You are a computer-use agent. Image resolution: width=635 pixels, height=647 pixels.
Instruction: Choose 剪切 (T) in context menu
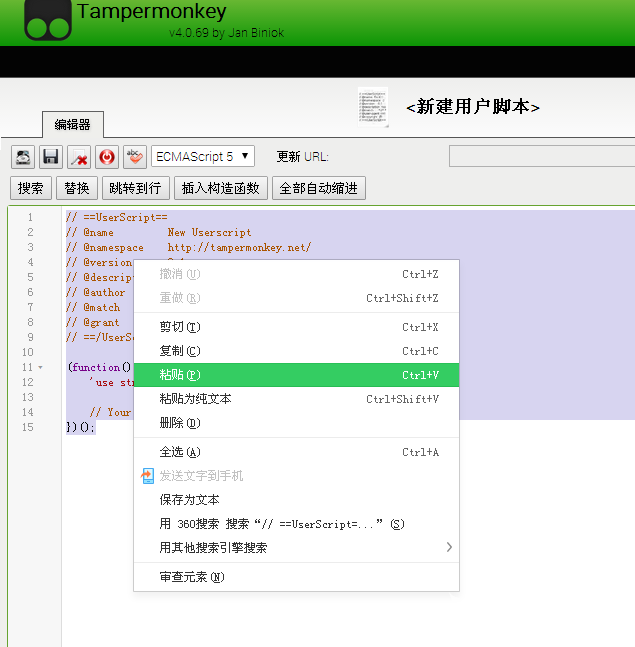(x=296, y=327)
